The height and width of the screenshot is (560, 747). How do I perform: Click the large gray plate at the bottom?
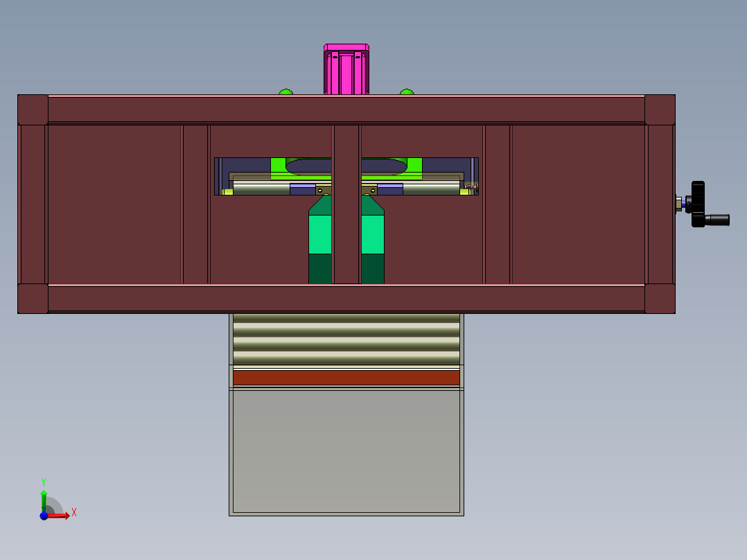[346, 450]
